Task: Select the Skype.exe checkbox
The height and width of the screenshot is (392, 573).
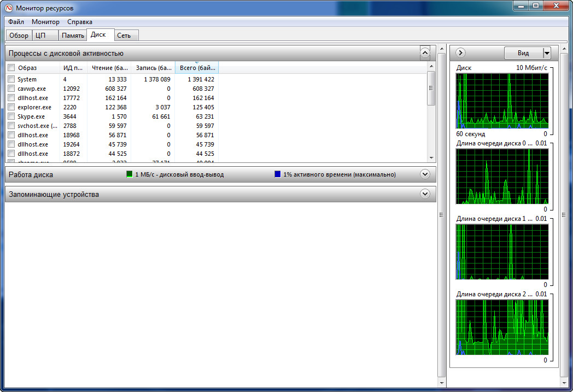Action: click(x=11, y=116)
